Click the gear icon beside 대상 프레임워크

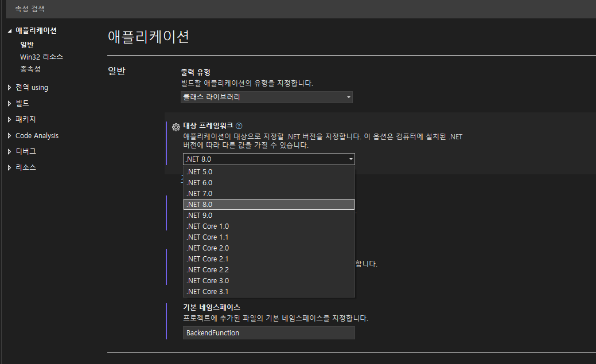tap(176, 127)
